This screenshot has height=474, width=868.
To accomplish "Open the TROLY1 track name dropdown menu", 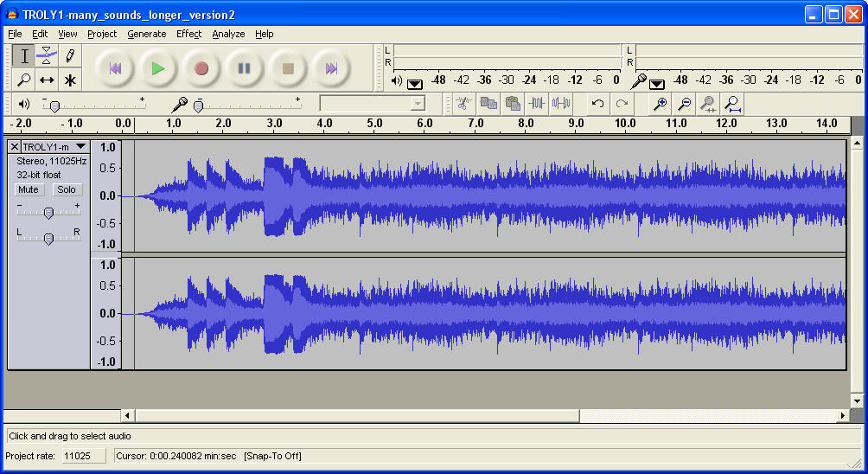I will click(x=80, y=147).
